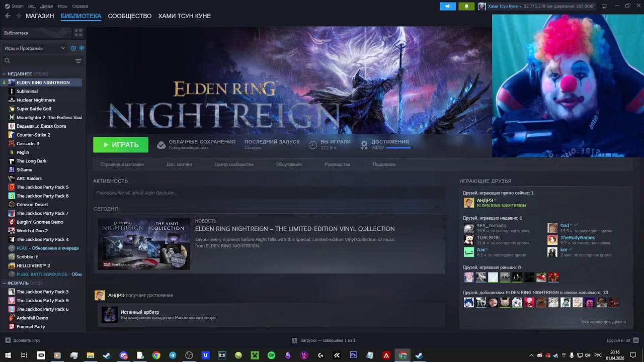Viewport: 644px width, 362px height.
Task: Go to the МАГАЗИН tab
Action: pyautogui.click(x=40, y=16)
